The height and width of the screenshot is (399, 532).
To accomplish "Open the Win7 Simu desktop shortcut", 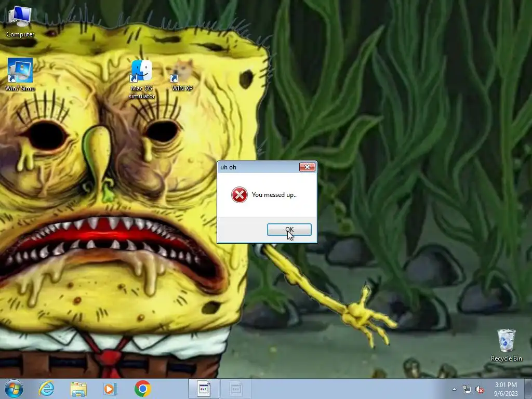I will coord(20,74).
